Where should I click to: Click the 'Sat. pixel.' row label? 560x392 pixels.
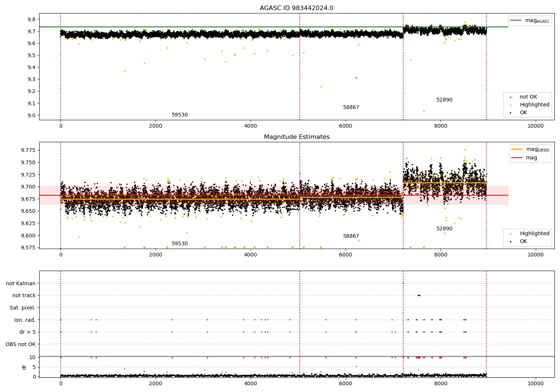[23, 308]
